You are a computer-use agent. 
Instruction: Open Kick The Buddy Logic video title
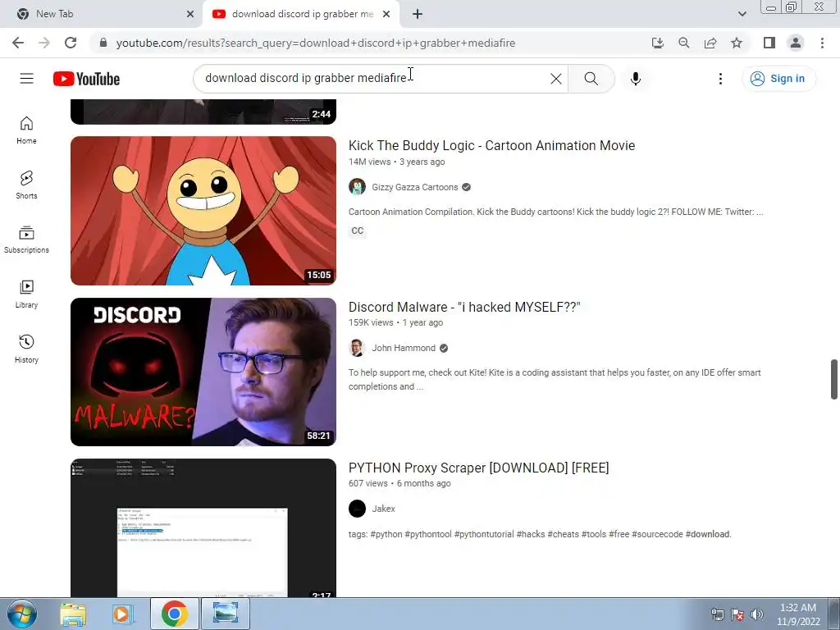(492, 145)
